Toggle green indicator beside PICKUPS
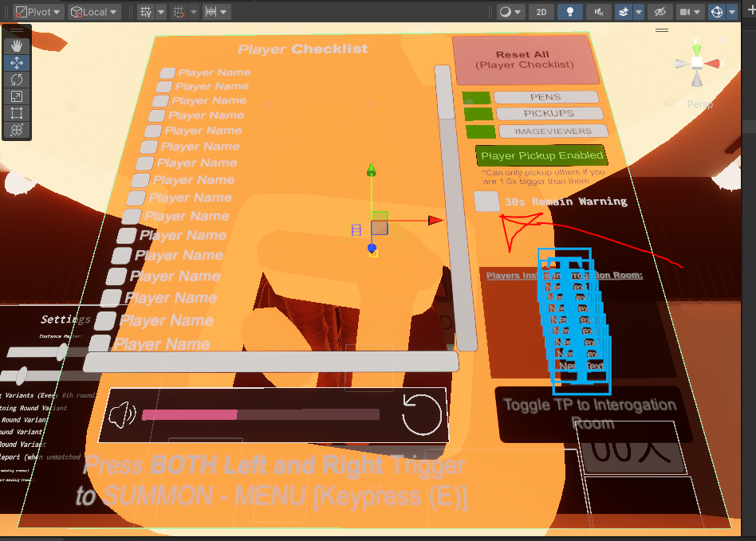The width and height of the screenshot is (756, 541). pyautogui.click(x=478, y=115)
